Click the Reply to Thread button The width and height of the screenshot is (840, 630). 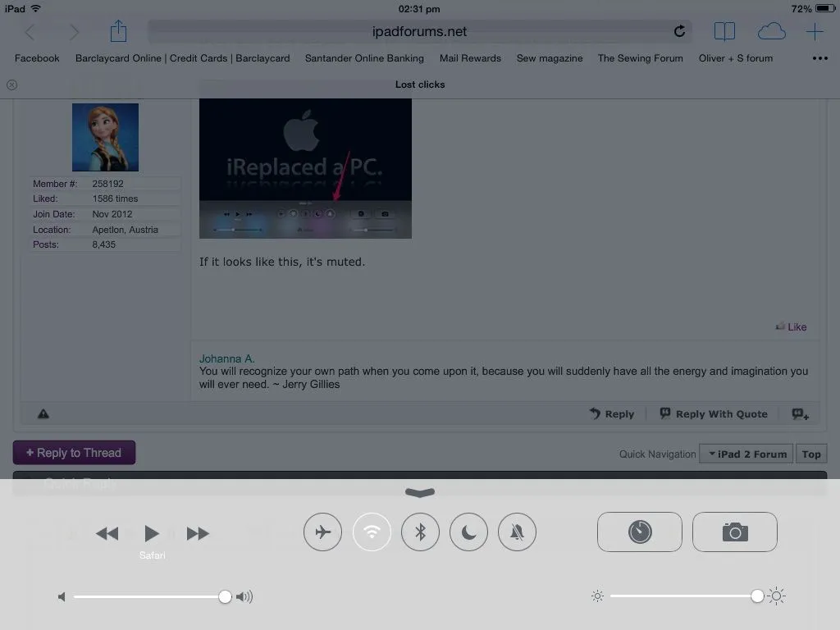[x=74, y=453]
